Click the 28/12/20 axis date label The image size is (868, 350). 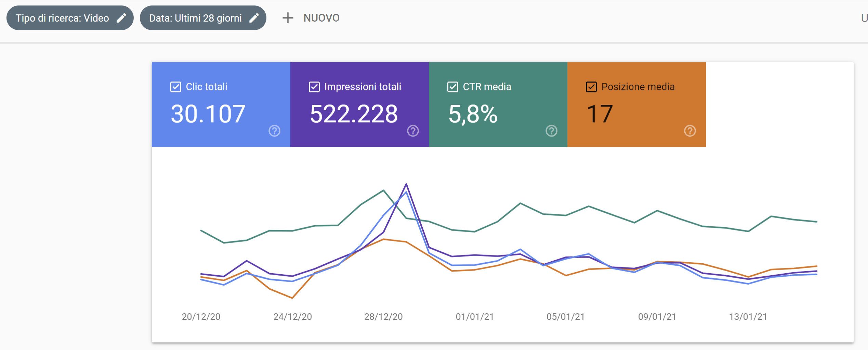click(x=383, y=317)
